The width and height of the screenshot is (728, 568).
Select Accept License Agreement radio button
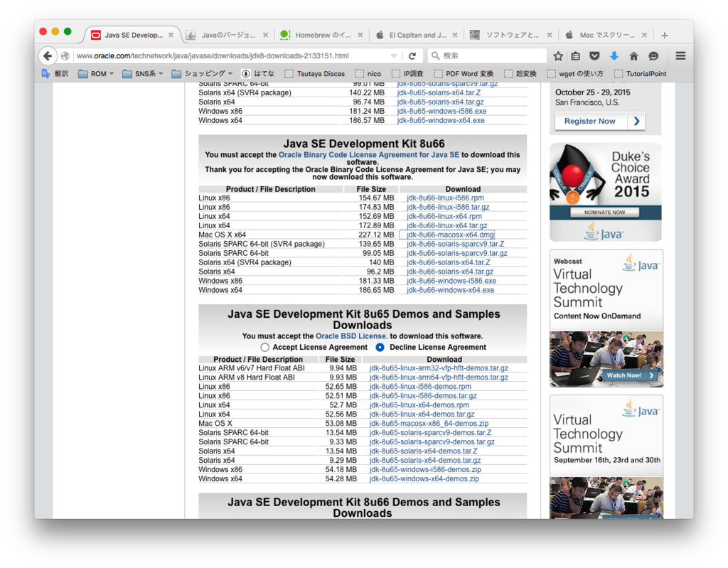pyautogui.click(x=264, y=348)
